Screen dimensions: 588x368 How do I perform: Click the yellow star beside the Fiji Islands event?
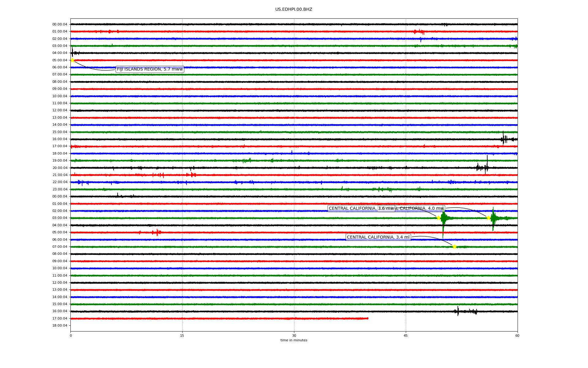coord(73,60)
